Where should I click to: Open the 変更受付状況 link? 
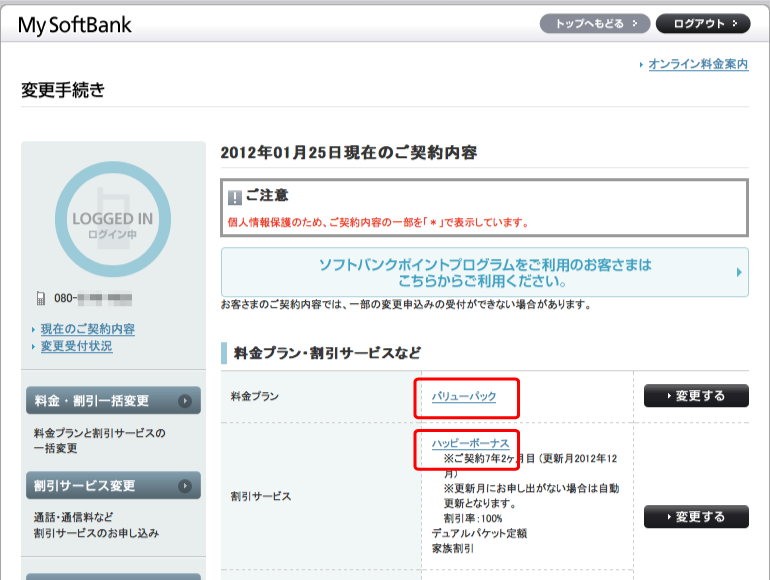click(76, 346)
